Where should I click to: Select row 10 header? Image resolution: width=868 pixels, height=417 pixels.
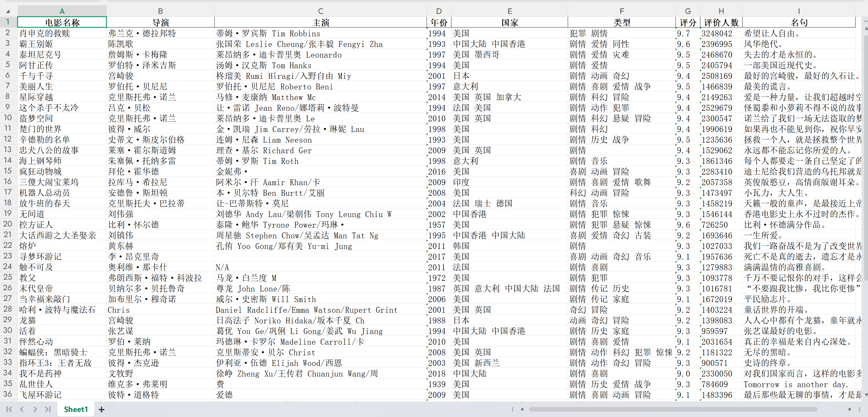click(x=8, y=118)
